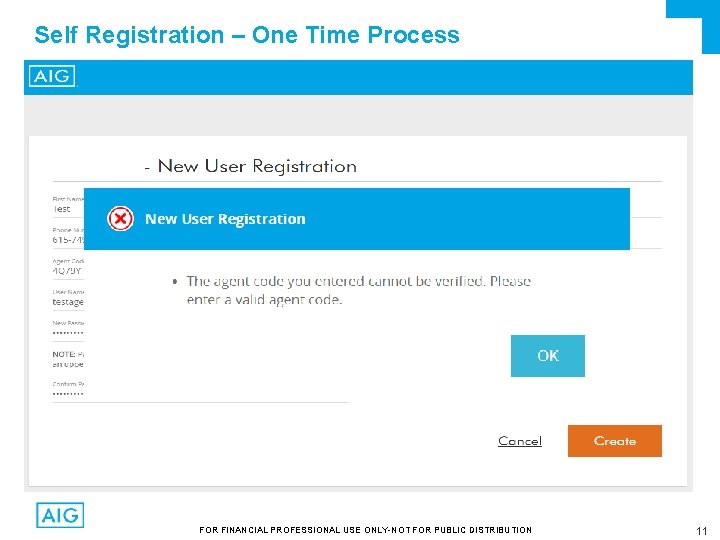Click the red error X icon
720x540 pixels.
[120, 219]
